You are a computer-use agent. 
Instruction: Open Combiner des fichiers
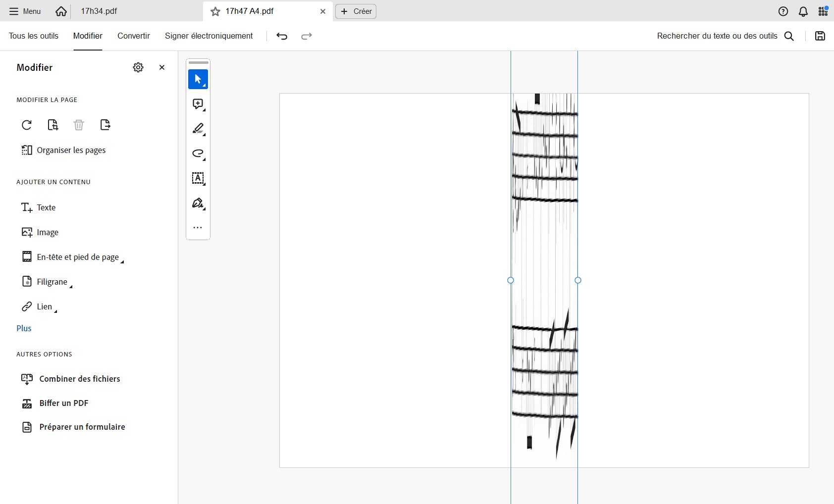80,379
